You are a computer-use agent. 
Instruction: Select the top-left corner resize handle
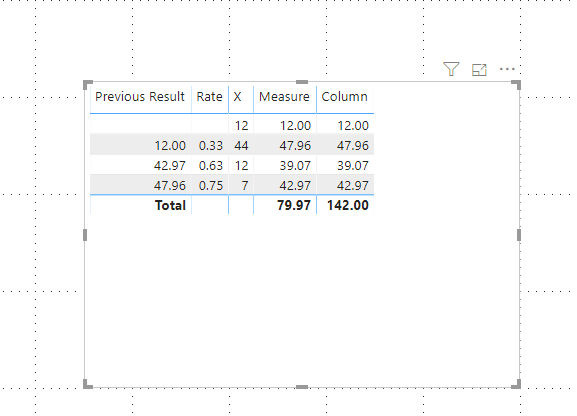pos(88,85)
